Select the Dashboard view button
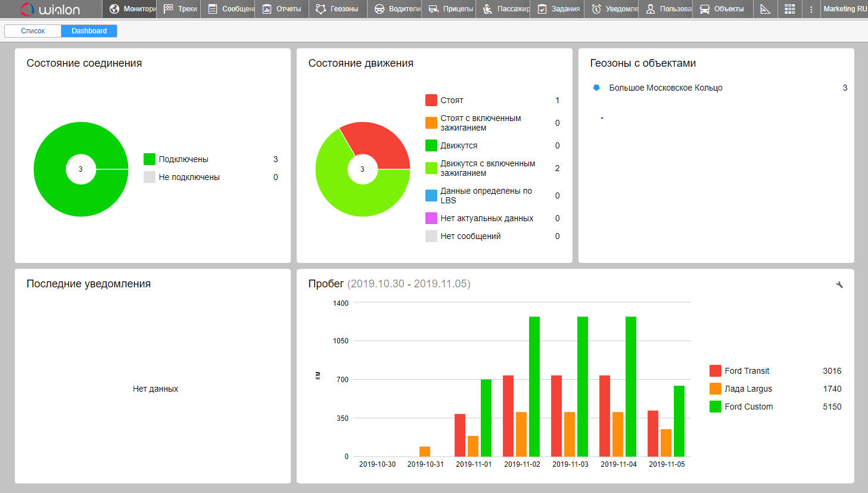The image size is (868, 493). point(89,31)
